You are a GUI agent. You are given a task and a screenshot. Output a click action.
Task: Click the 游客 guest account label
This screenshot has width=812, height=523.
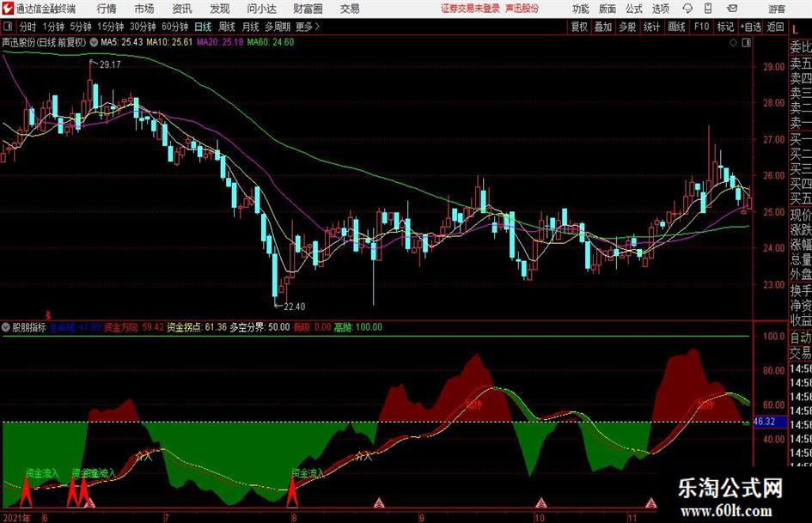coord(777,9)
